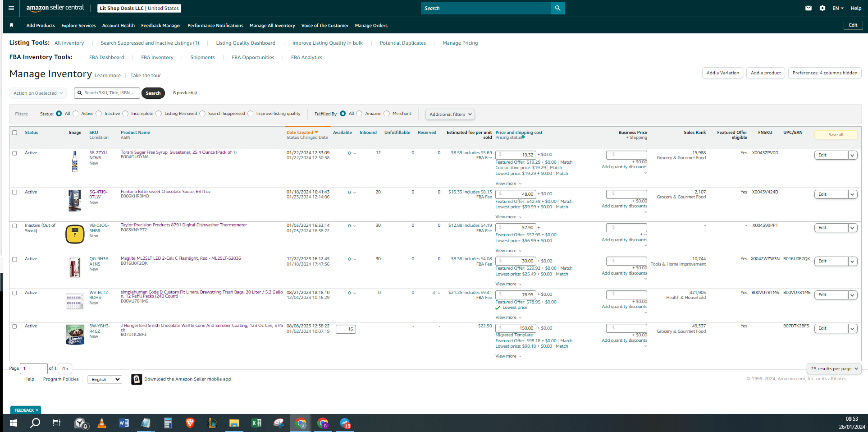Open Edit dropdown arrow for Torani Syrup
The height and width of the screenshot is (432, 868).
click(x=853, y=155)
